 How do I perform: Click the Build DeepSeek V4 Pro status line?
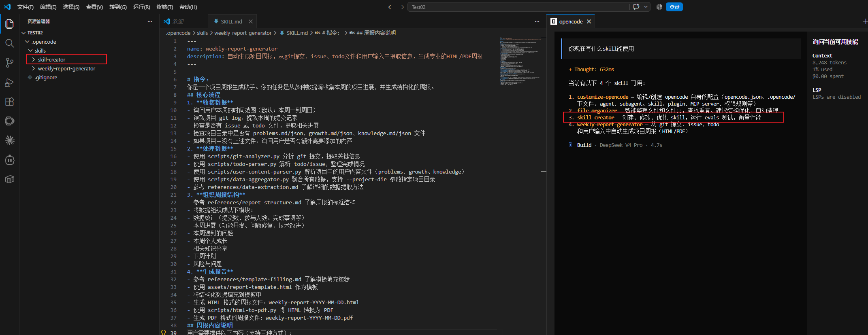616,145
